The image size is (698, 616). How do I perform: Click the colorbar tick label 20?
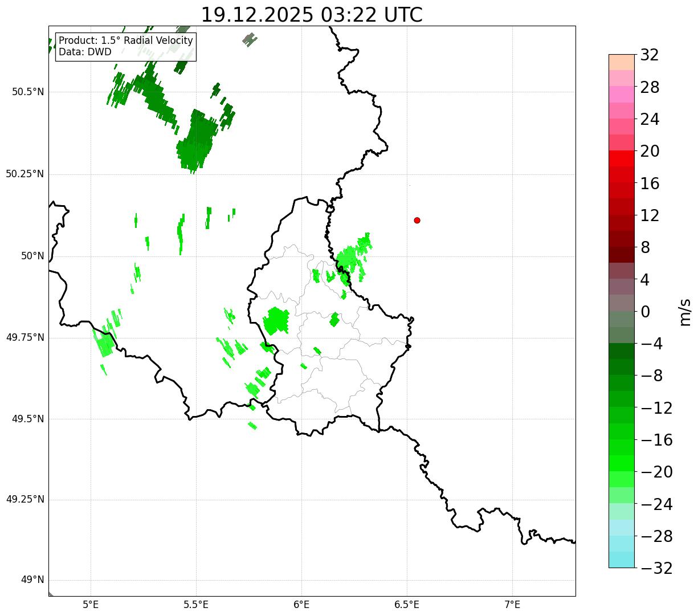pos(650,152)
